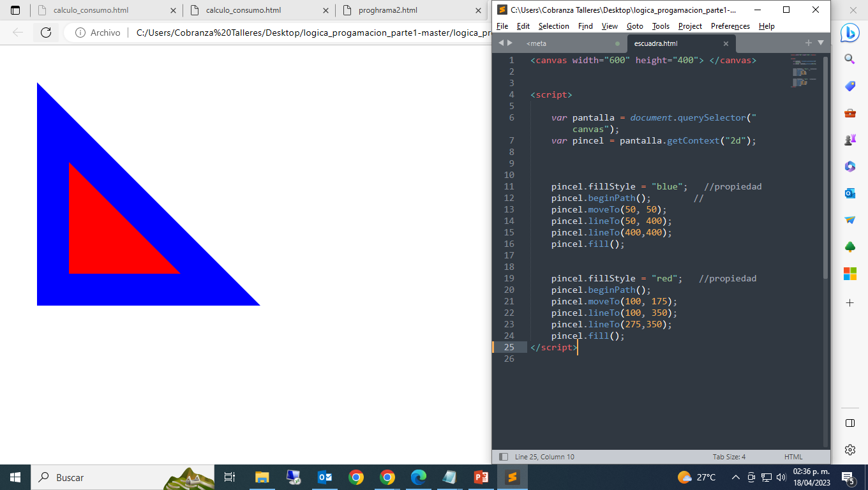This screenshot has width=868, height=490.
Task: Close the proghrama2.html browser tab
Action: point(477,10)
